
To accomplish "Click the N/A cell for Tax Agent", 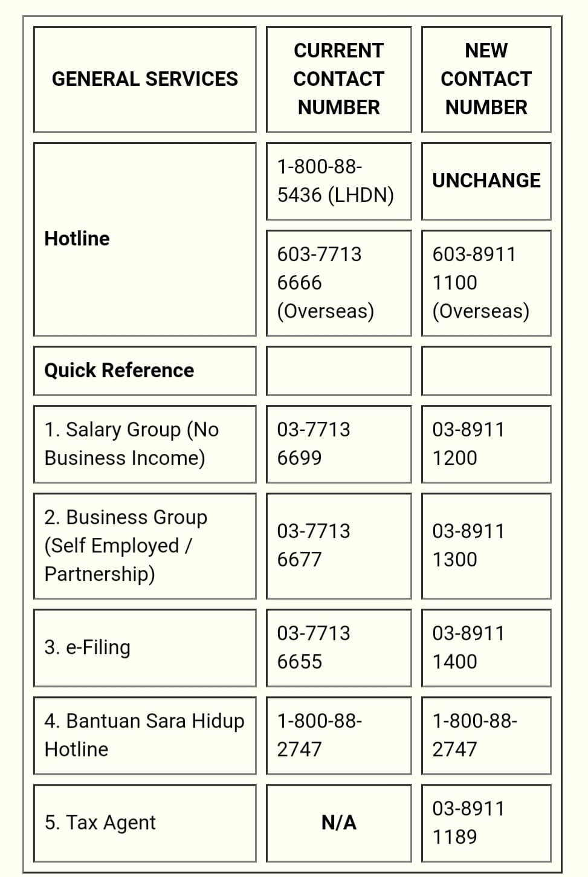I will (x=338, y=823).
